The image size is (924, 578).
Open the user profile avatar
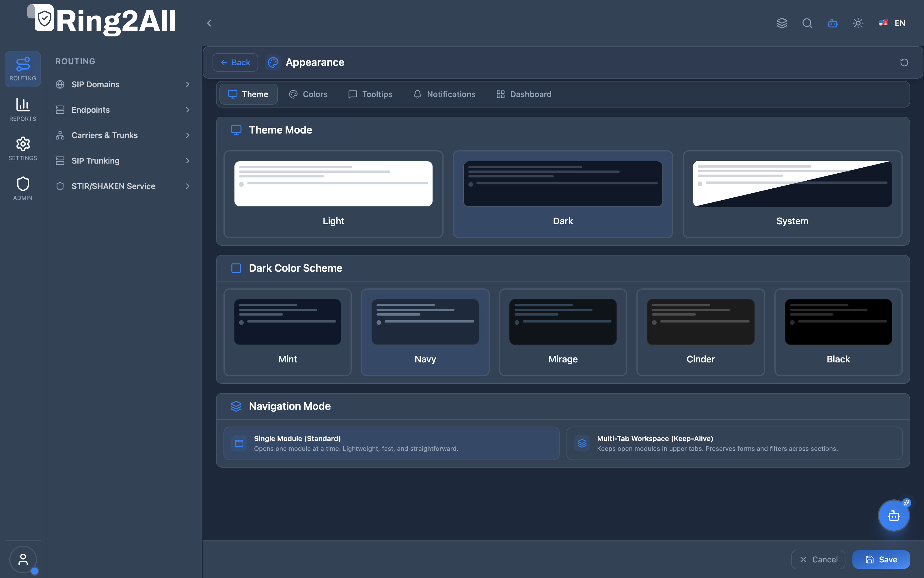click(23, 559)
